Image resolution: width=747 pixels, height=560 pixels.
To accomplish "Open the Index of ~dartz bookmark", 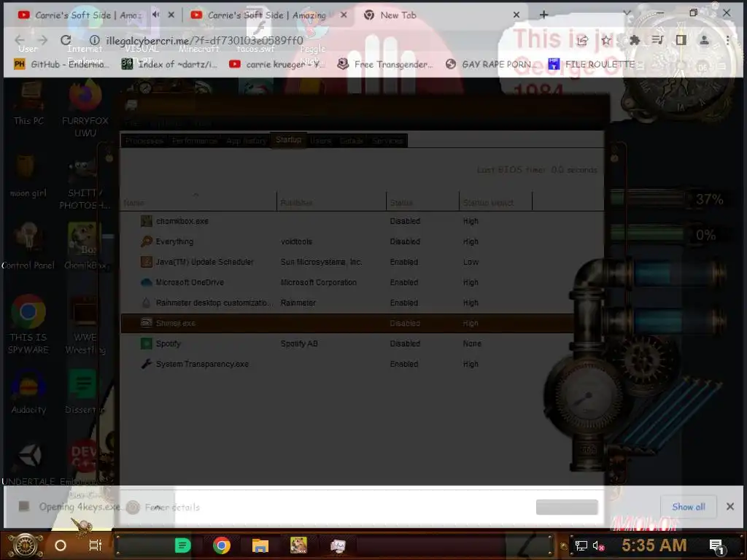I will [x=169, y=64].
